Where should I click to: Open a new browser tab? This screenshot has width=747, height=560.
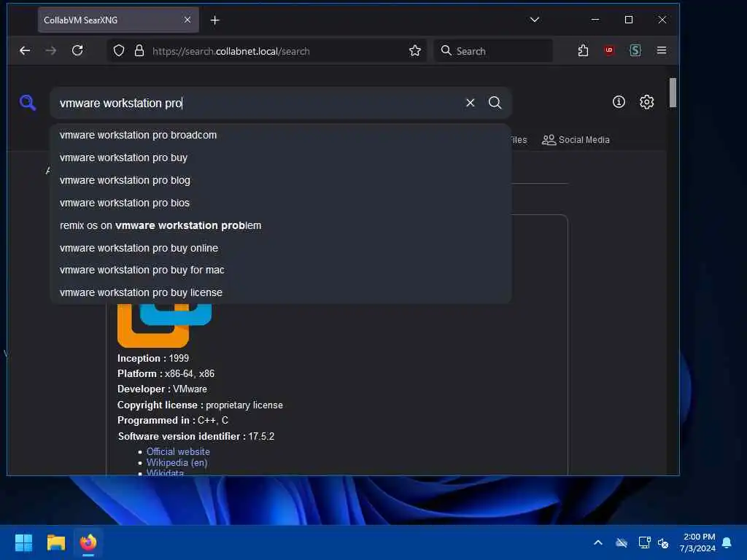[x=215, y=20]
